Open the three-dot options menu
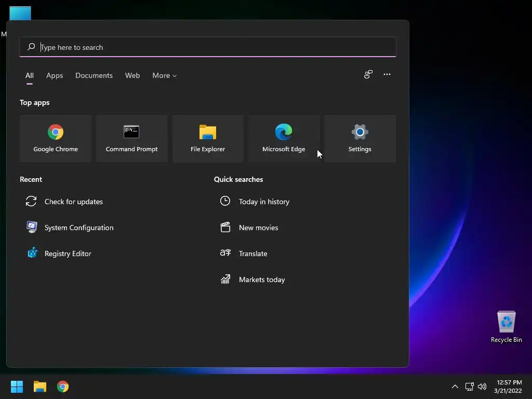The width and height of the screenshot is (532, 399). point(387,74)
